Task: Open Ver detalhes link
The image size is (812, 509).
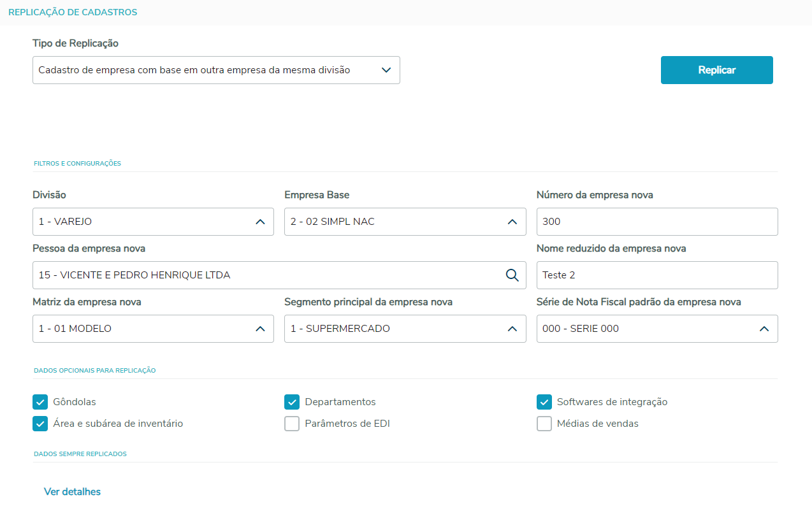Action: pos(72,492)
